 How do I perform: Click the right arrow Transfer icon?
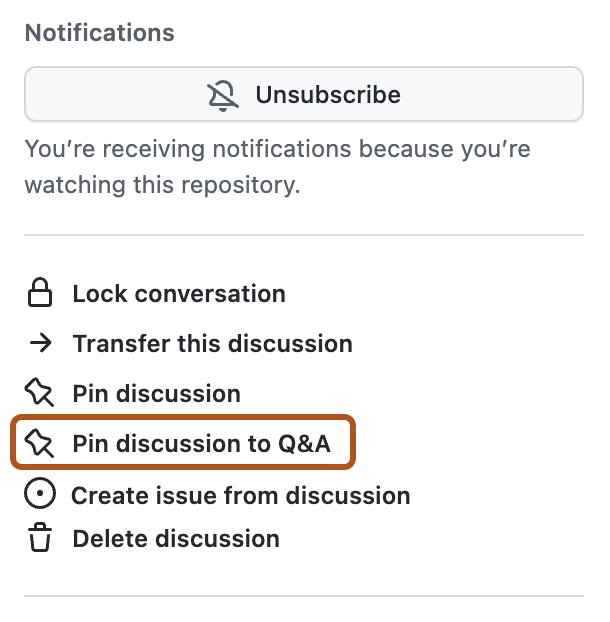40,344
